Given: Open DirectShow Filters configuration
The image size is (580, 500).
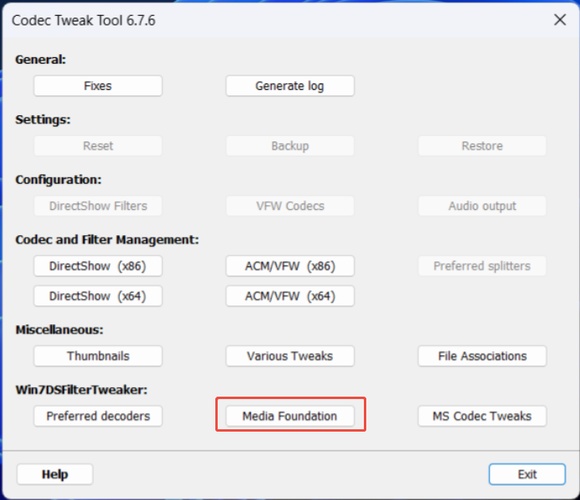Looking at the screenshot, I should click(98, 206).
